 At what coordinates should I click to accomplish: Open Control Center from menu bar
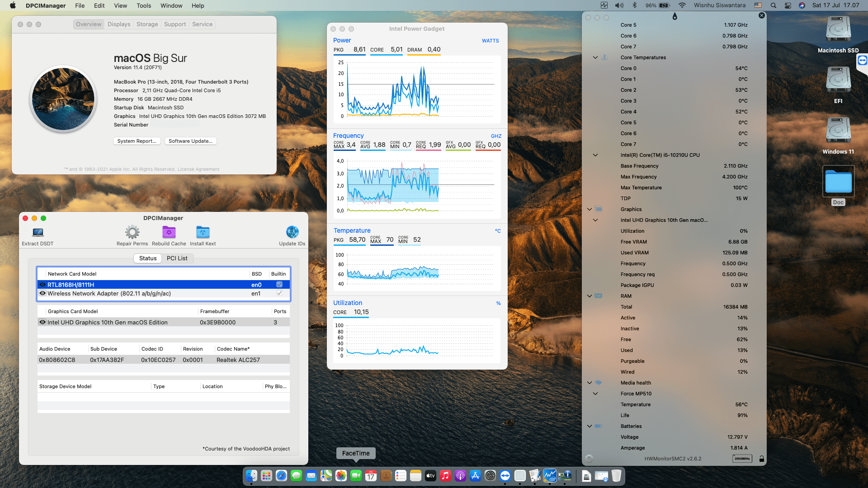788,5
